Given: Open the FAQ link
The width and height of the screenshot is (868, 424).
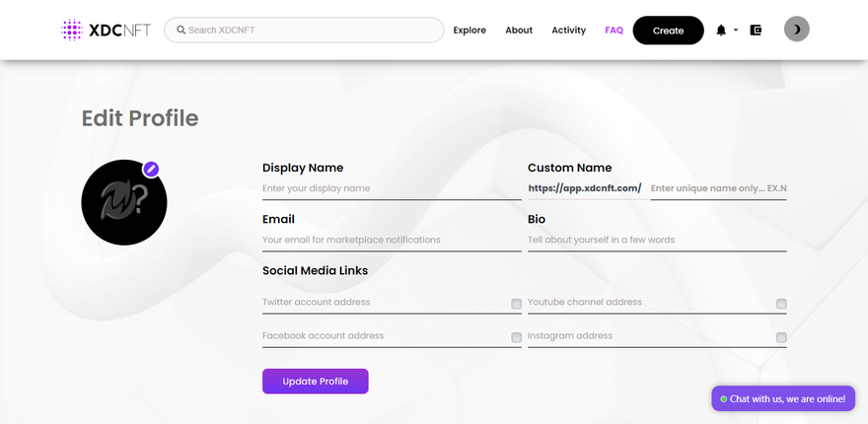Looking at the screenshot, I should [614, 31].
